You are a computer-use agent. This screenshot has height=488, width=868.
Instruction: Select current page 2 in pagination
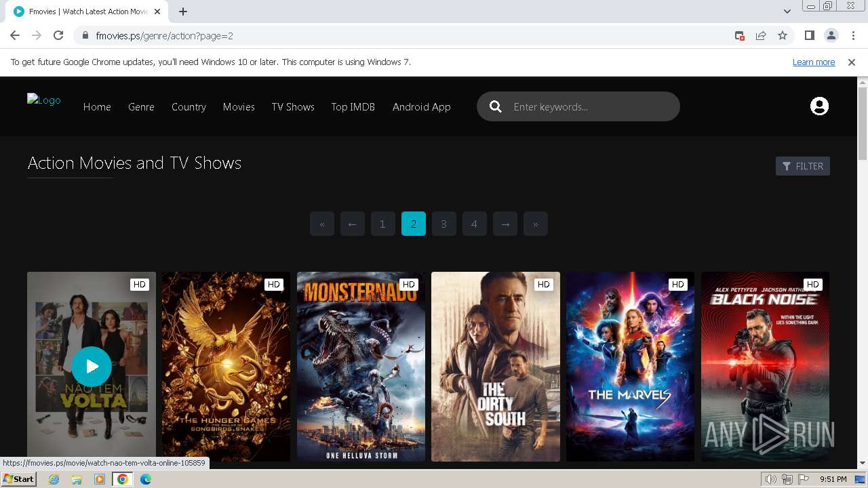pos(414,224)
